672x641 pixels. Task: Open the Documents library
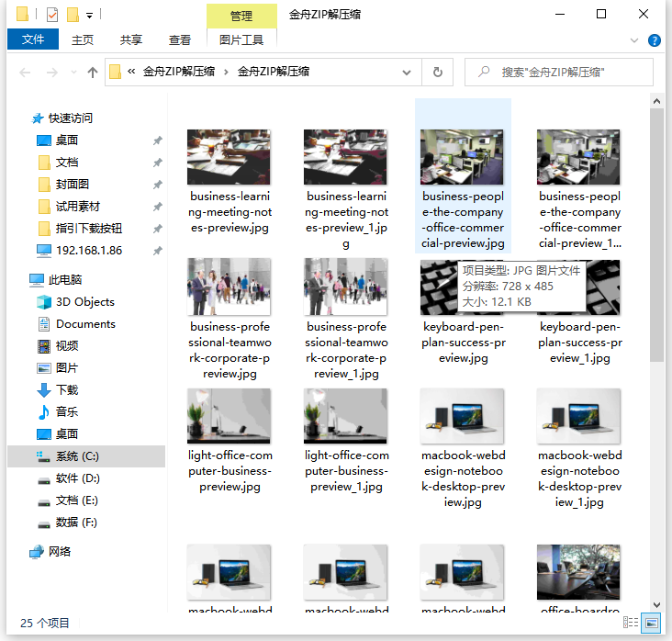point(85,324)
